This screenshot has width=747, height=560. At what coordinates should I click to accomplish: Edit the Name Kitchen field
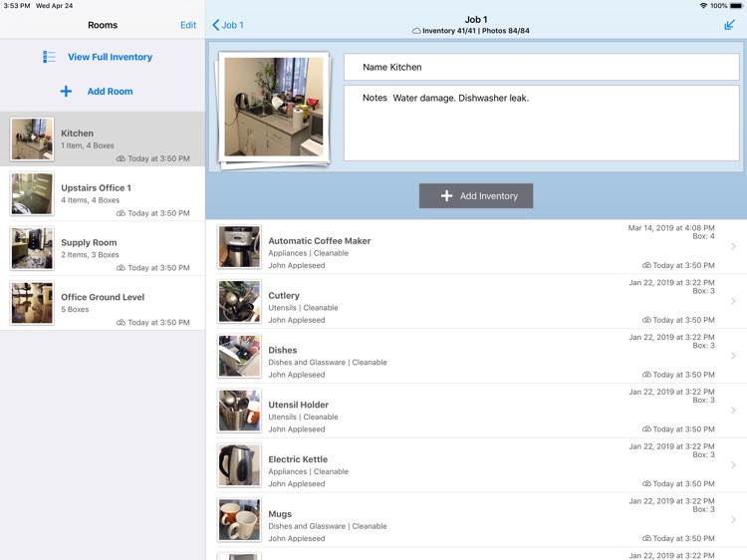(x=542, y=67)
